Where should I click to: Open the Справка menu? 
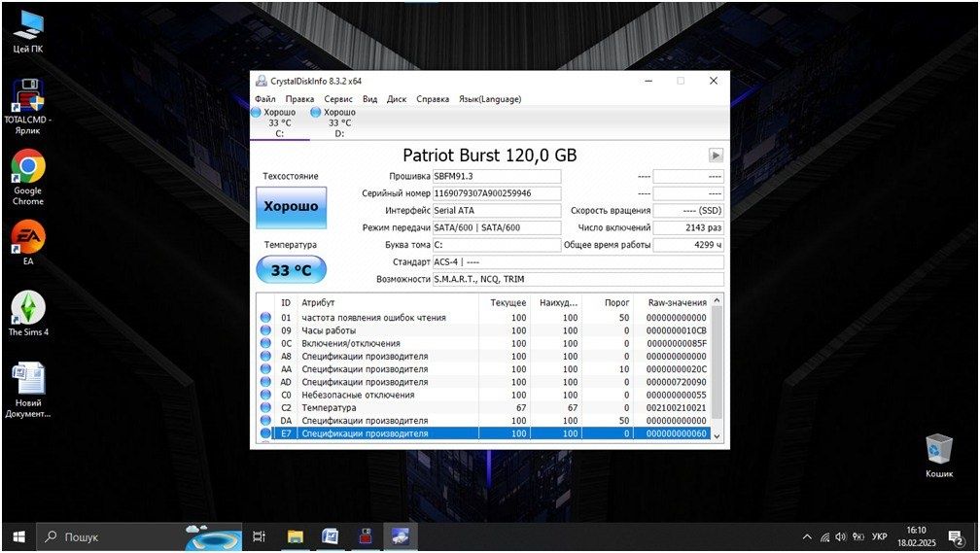pyautogui.click(x=433, y=99)
